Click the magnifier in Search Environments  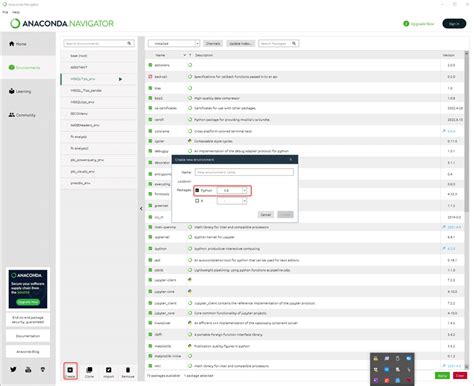pyautogui.click(x=129, y=43)
